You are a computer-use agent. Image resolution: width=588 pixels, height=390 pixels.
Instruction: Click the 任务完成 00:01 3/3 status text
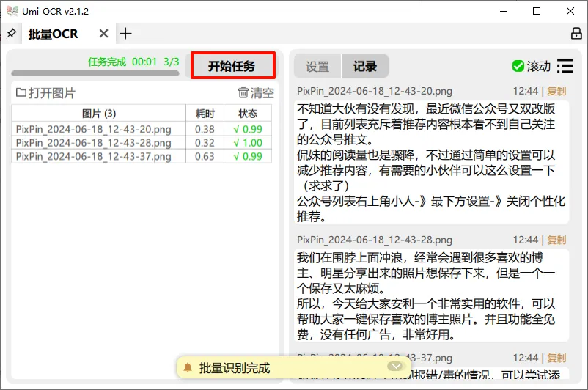tap(133, 62)
